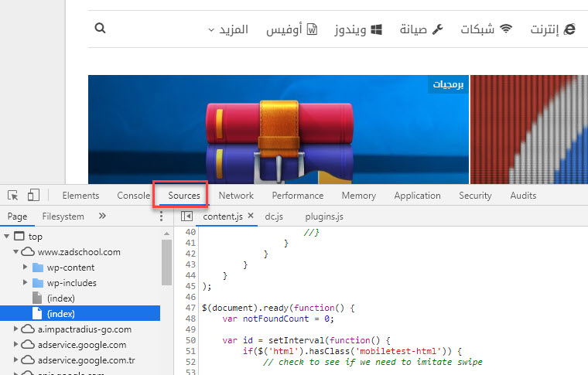Click line number 50 gutter
This screenshot has height=375, width=588.
[190, 340]
